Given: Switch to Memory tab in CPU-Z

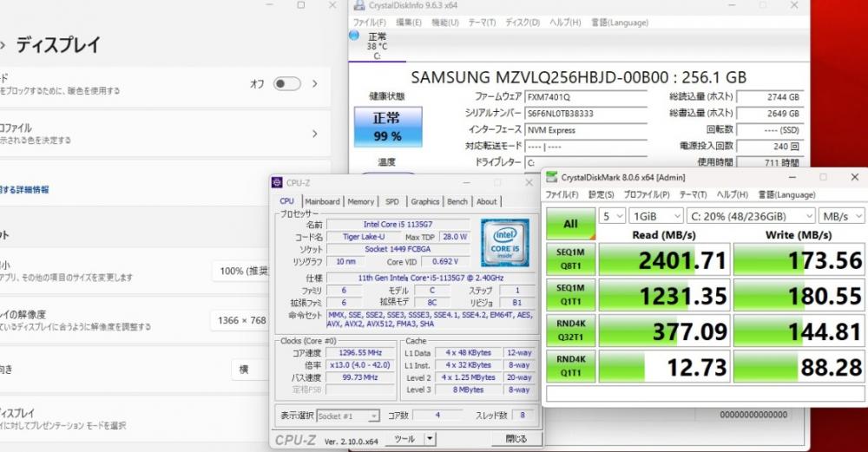Looking at the screenshot, I should pyautogui.click(x=361, y=202).
